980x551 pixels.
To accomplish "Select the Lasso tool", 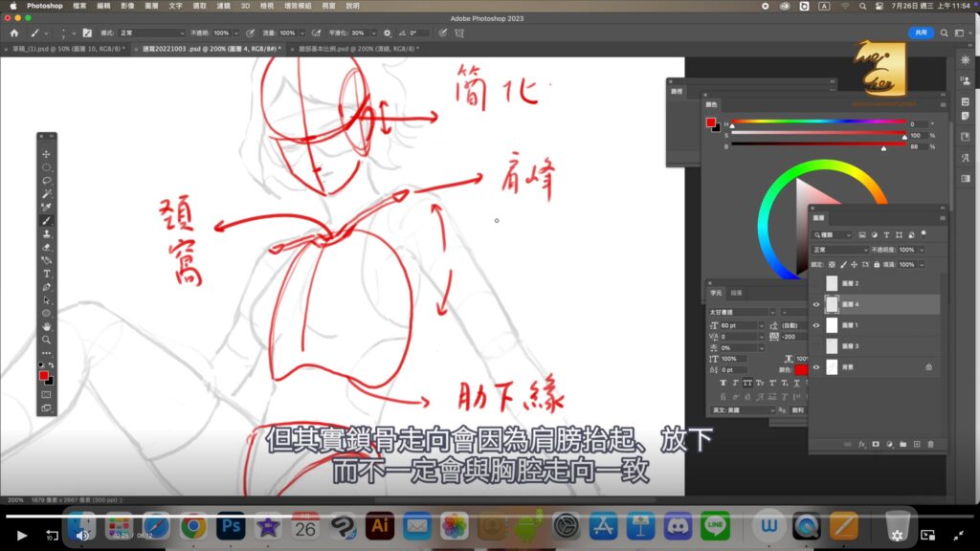I will [x=46, y=181].
